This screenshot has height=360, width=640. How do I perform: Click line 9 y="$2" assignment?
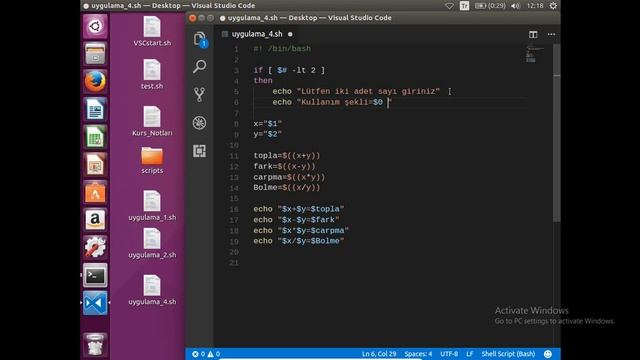(268, 134)
